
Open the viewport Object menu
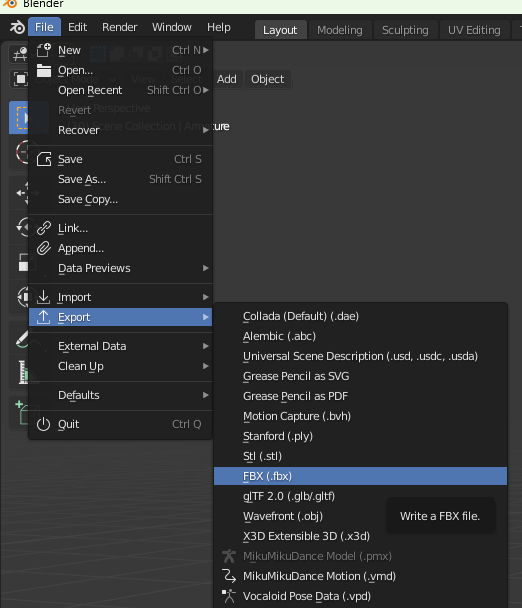click(x=268, y=79)
